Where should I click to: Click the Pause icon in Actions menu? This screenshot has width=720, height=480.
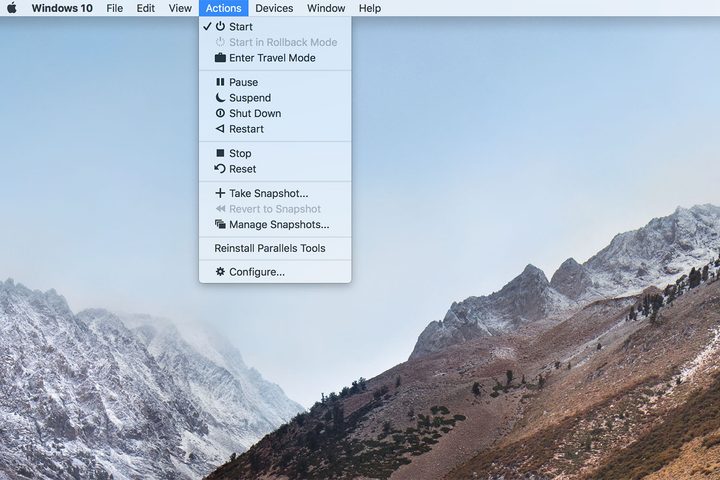[220, 82]
